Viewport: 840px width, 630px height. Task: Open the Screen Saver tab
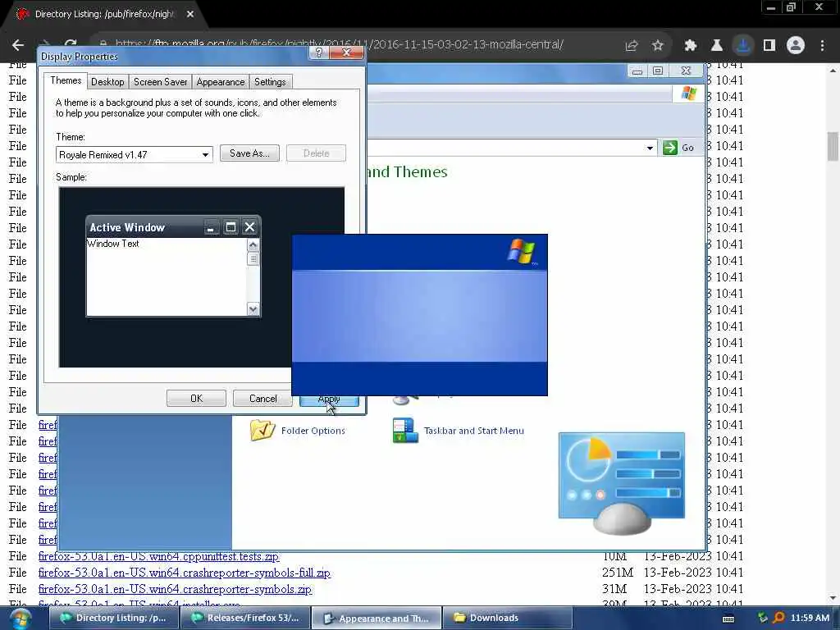pos(160,82)
